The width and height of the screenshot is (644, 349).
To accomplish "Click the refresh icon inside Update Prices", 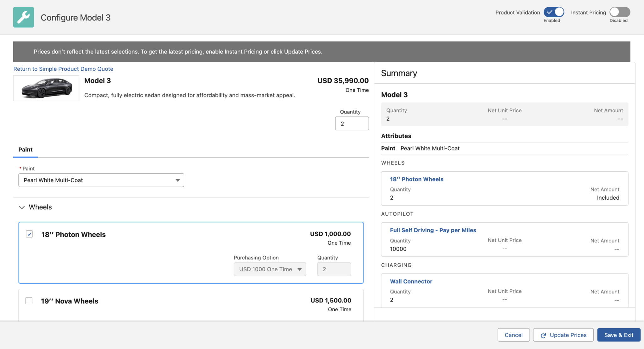I will [x=543, y=335].
